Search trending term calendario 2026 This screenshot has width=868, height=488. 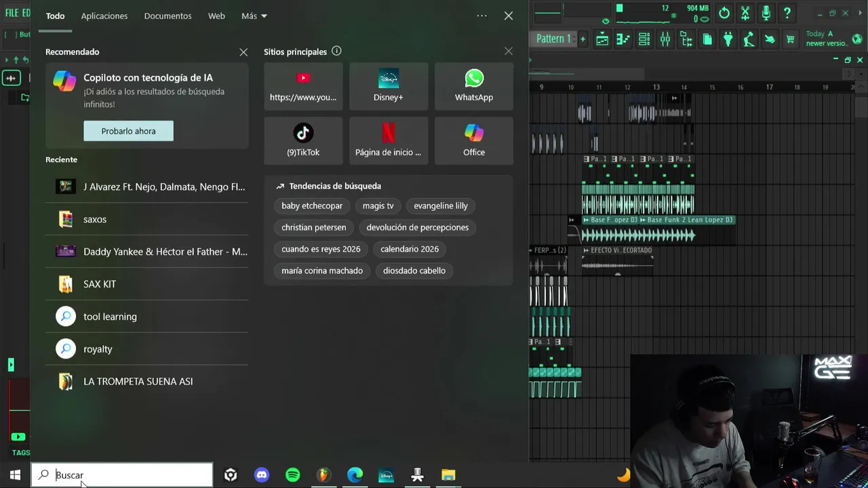(410, 249)
